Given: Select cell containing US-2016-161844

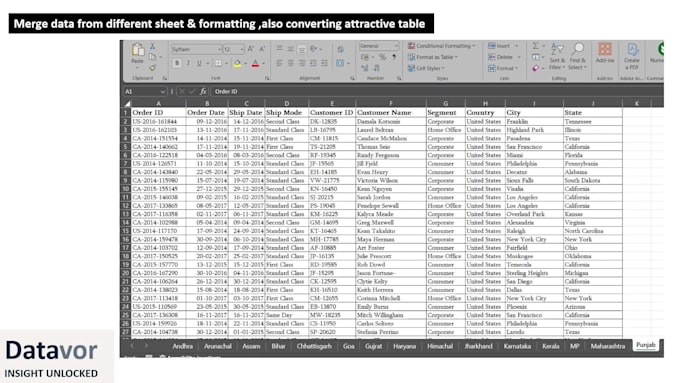Looking at the screenshot, I should [x=159, y=121].
